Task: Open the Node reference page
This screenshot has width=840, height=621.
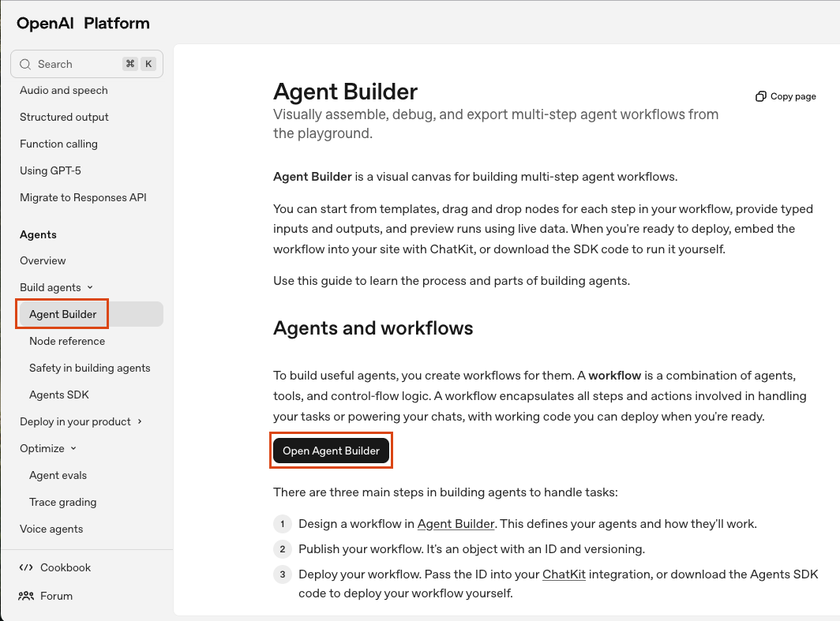Action: (x=67, y=341)
